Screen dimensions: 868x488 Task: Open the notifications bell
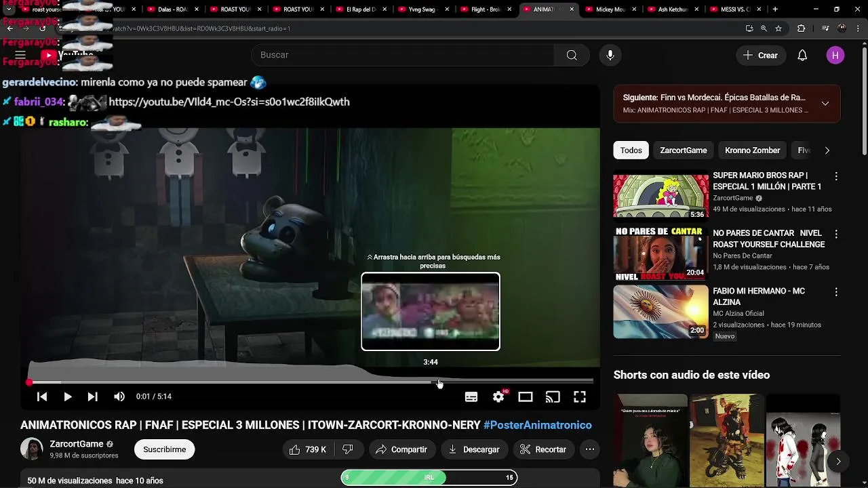(802, 56)
